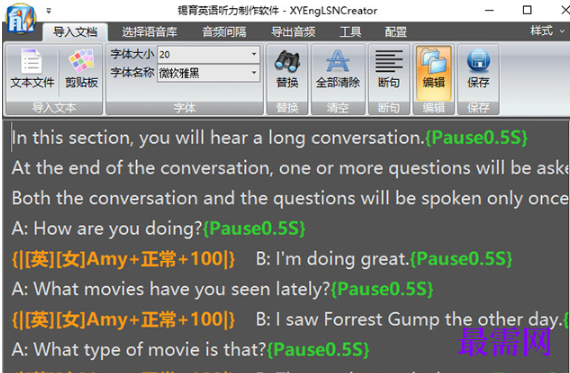Minimize the XYEngLSNCreator window
The width and height of the screenshot is (570, 373).
(x=489, y=10)
